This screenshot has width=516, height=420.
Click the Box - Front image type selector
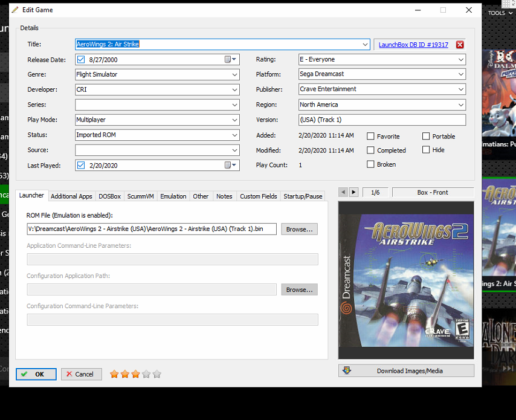pos(433,193)
